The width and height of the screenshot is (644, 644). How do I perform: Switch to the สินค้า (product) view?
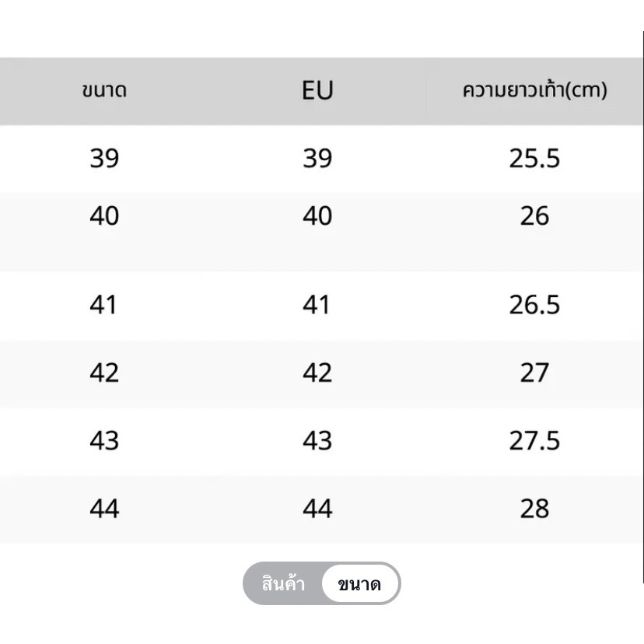point(283,584)
